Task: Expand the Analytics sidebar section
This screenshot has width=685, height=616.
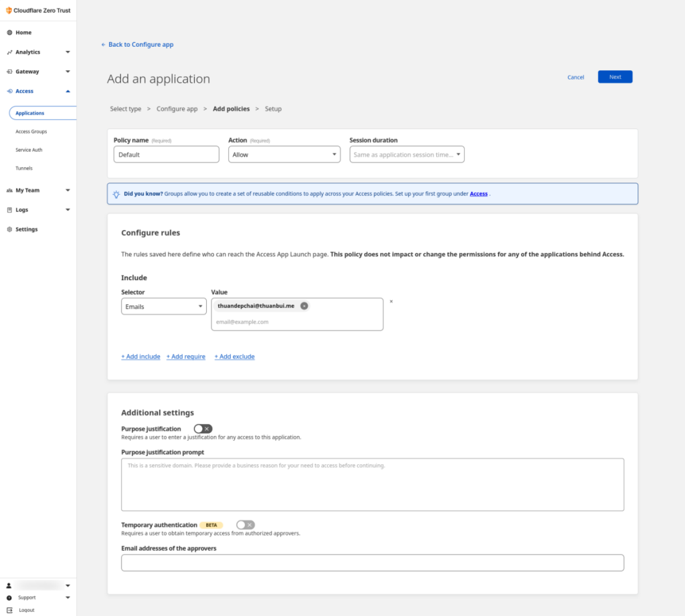Action: coord(68,52)
